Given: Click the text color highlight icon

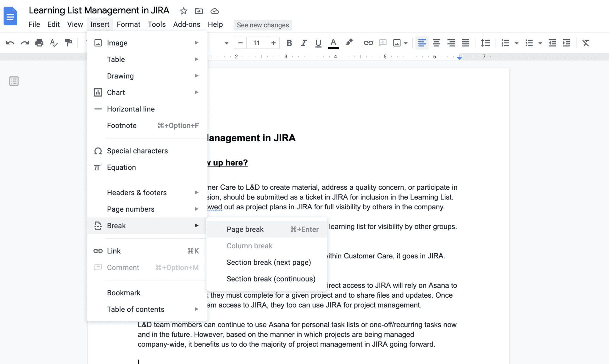Looking at the screenshot, I should tap(349, 43).
